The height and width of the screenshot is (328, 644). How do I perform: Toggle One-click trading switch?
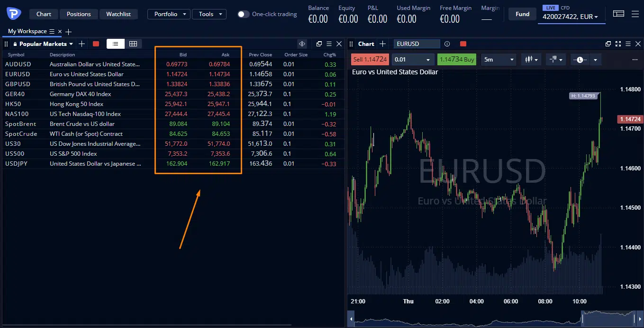pos(243,14)
